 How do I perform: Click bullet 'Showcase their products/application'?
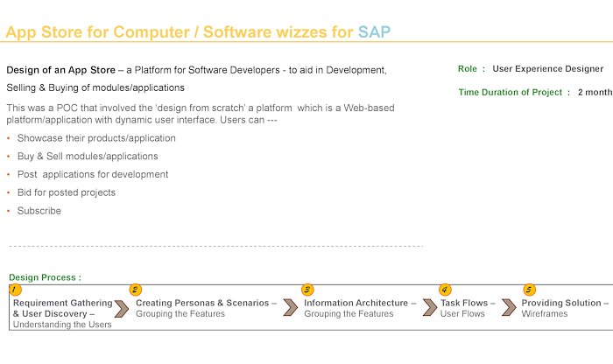click(96, 138)
